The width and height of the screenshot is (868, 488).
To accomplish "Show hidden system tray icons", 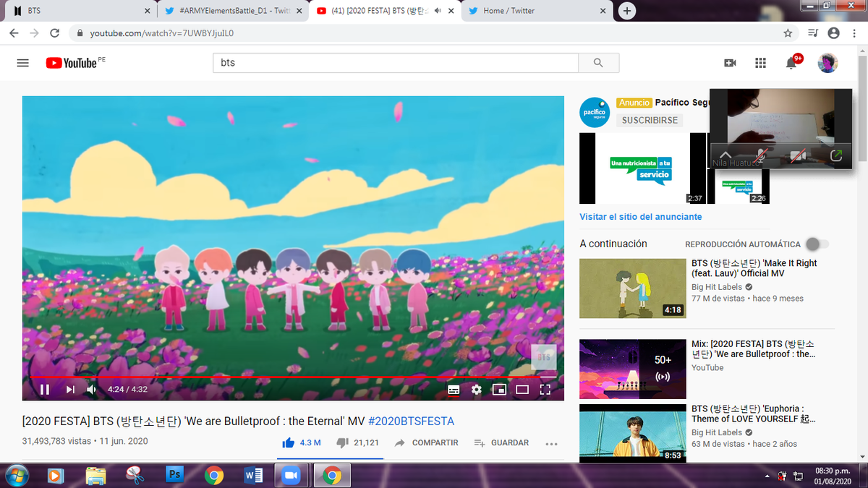I will (767, 476).
